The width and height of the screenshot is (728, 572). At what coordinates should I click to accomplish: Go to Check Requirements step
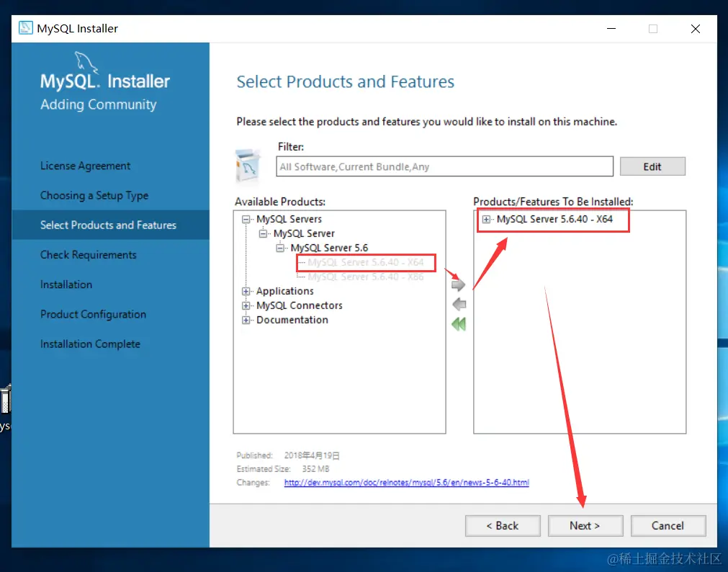[89, 255]
